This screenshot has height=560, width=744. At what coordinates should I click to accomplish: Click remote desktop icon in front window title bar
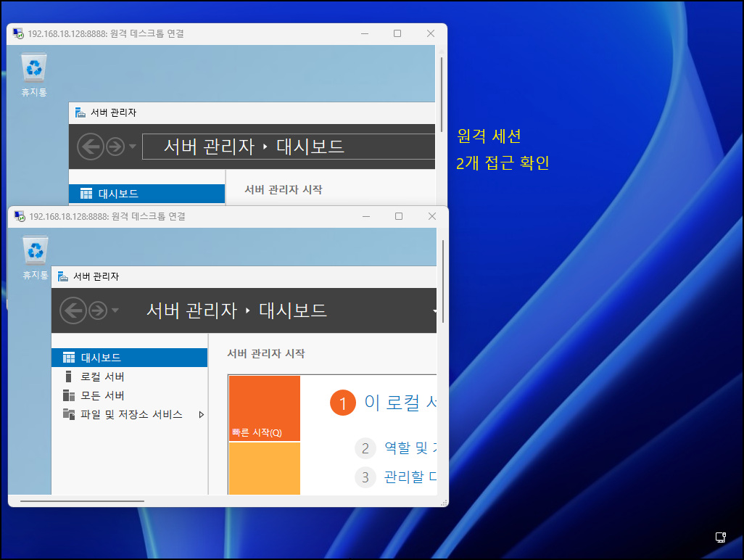click(20, 216)
